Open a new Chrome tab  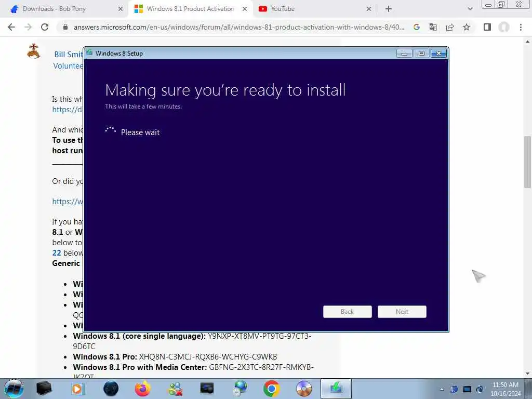click(389, 9)
